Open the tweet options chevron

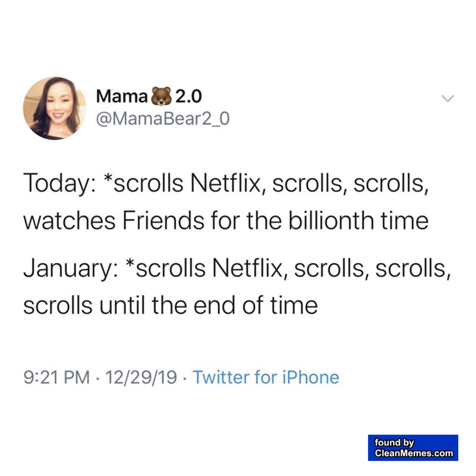pos(447,98)
